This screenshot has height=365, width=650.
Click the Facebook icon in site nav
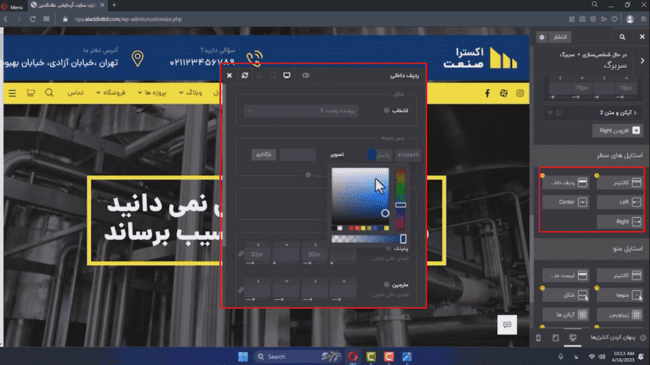488,93
